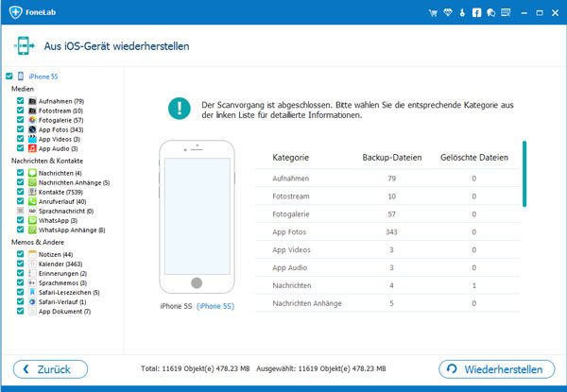Screen dimensions: 567x392
Task: Click the key registration icon
Action: (x=464, y=13)
